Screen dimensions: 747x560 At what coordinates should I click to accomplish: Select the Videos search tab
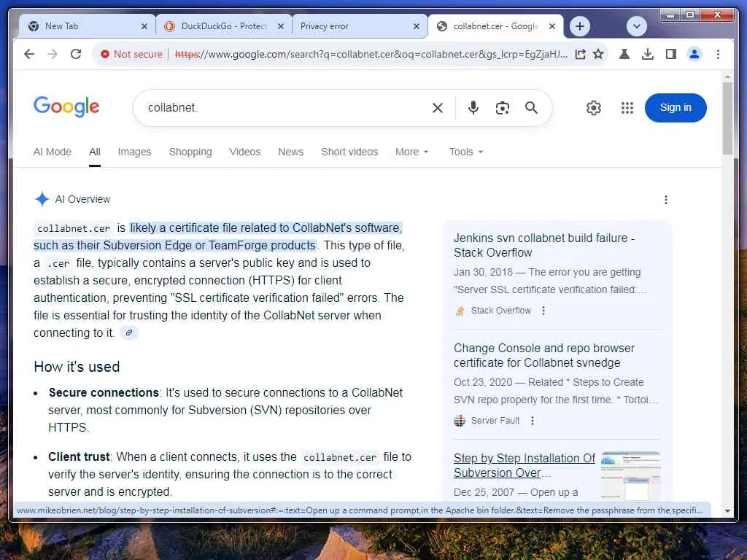pos(245,152)
